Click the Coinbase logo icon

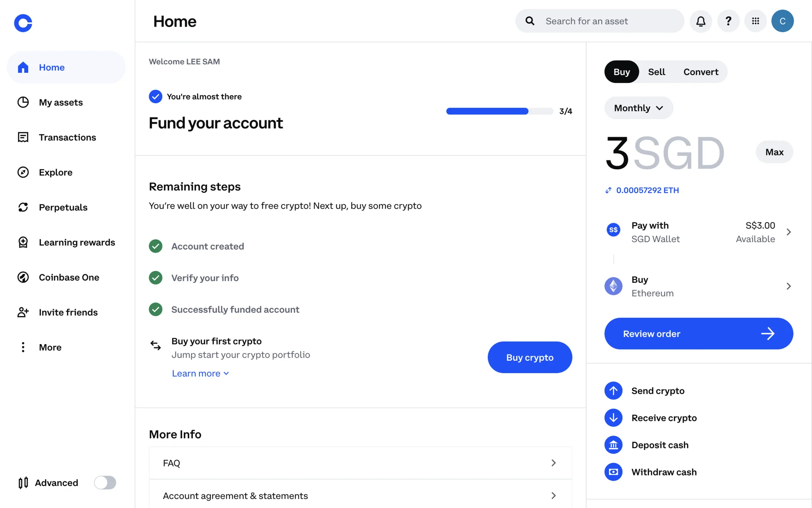(23, 23)
